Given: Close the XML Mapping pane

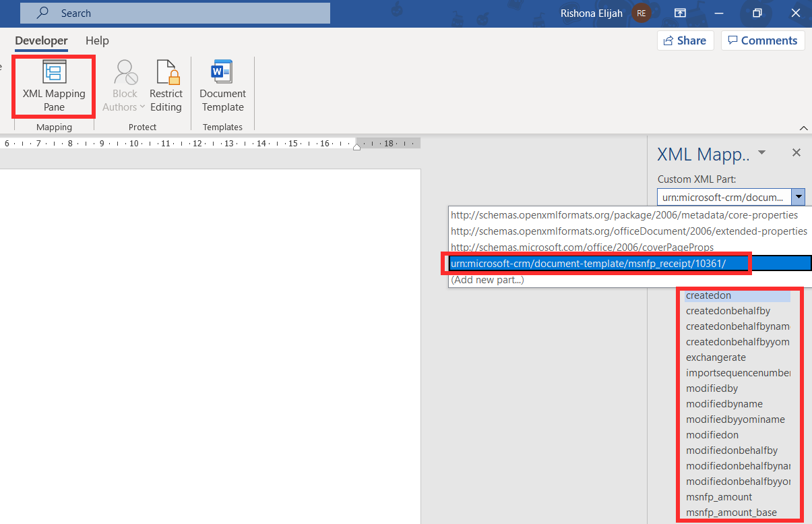Looking at the screenshot, I should point(797,153).
